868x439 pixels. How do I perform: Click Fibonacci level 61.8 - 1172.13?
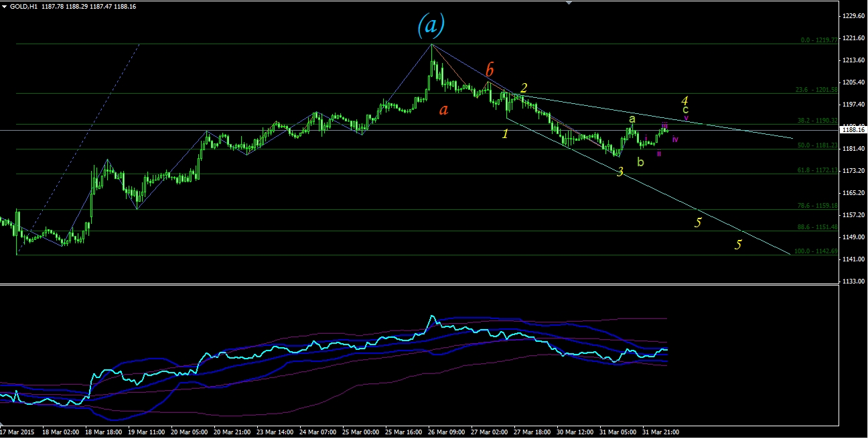817,170
